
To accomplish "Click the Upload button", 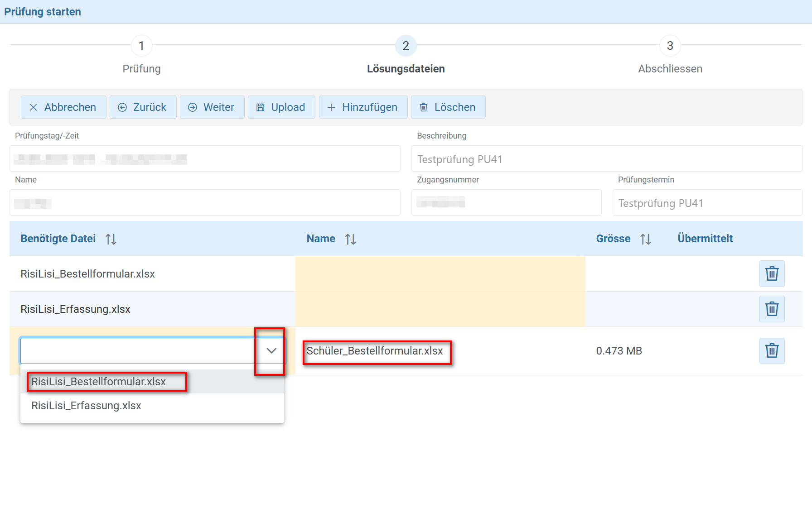I will click(281, 107).
